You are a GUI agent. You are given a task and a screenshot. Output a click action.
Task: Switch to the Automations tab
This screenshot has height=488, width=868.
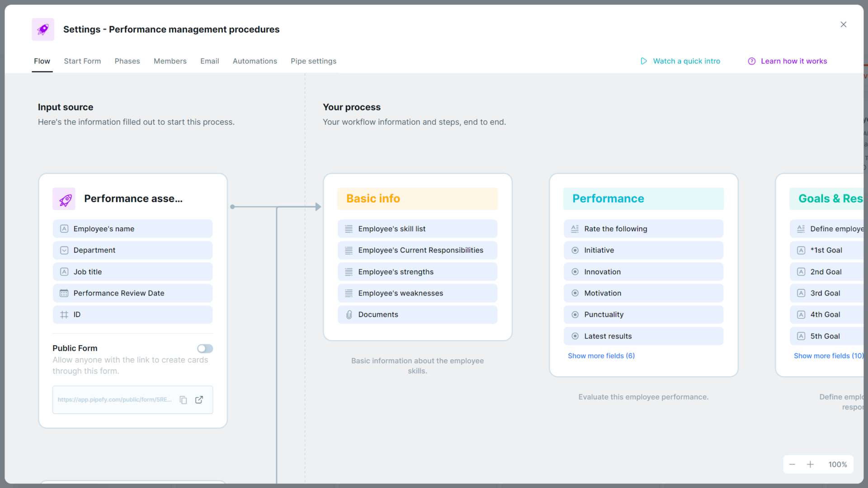255,61
